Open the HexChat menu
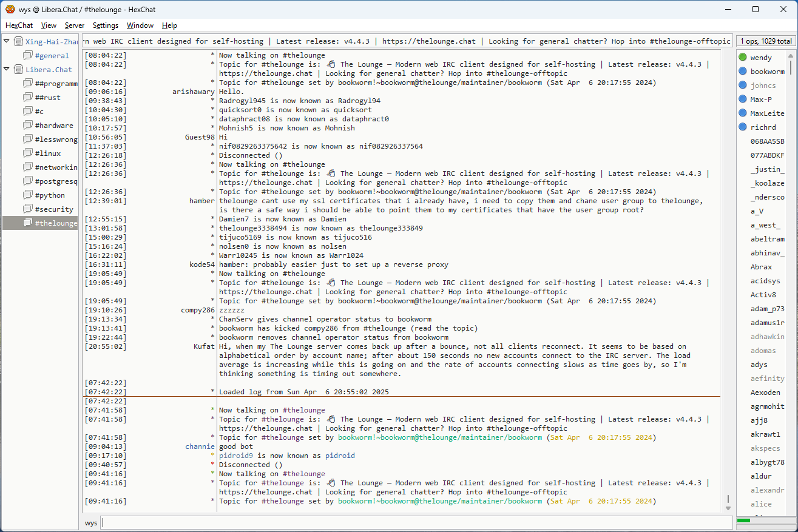This screenshot has width=798, height=532. pyautogui.click(x=19, y=25)
